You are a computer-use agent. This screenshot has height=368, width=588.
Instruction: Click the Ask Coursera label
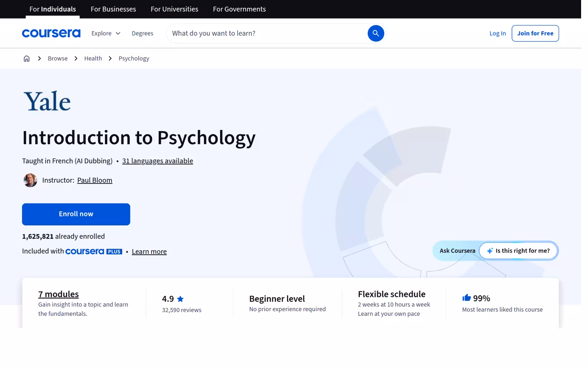[x=457, y=251]
